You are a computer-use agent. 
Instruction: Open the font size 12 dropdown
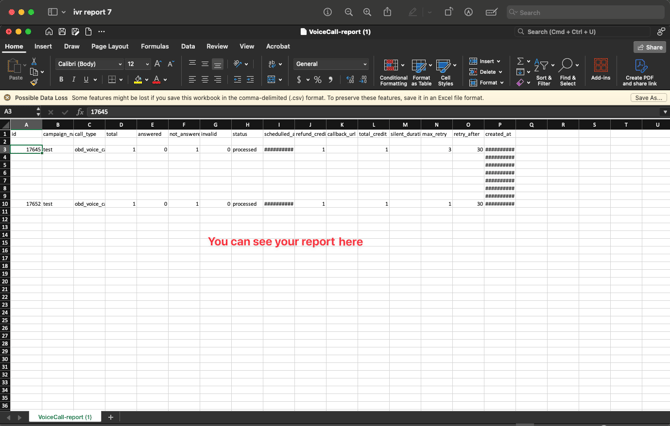click(137, 64)
